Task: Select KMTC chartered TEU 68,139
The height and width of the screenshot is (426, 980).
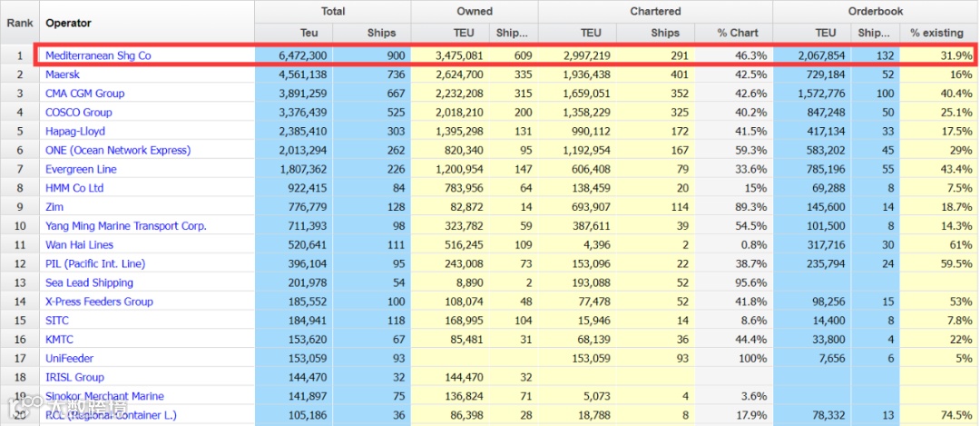Action: point(592,339)
